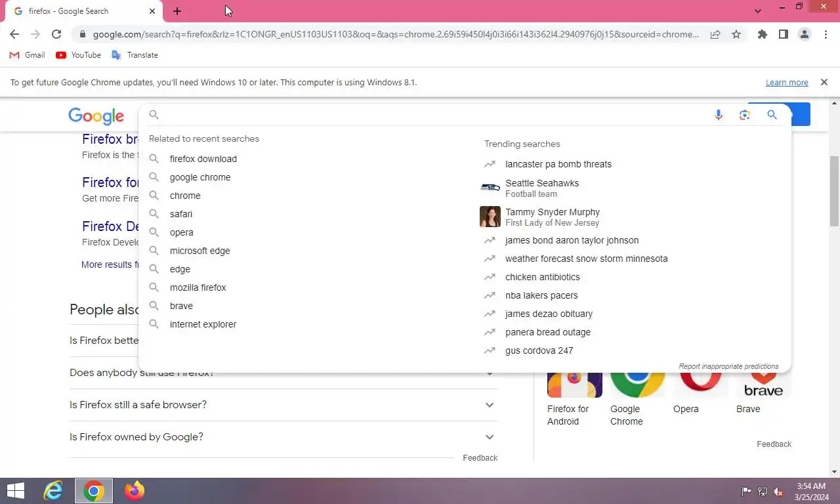Click the blue magnifier search icon

772,115
